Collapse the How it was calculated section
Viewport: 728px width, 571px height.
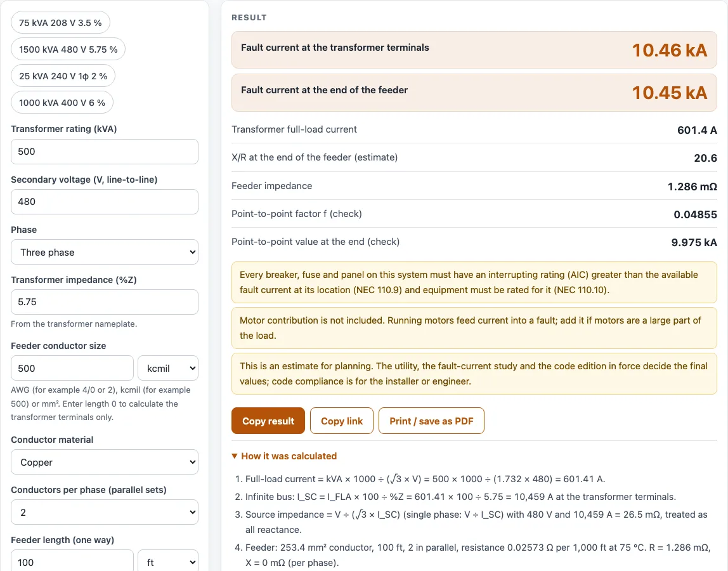click(284, 456)
